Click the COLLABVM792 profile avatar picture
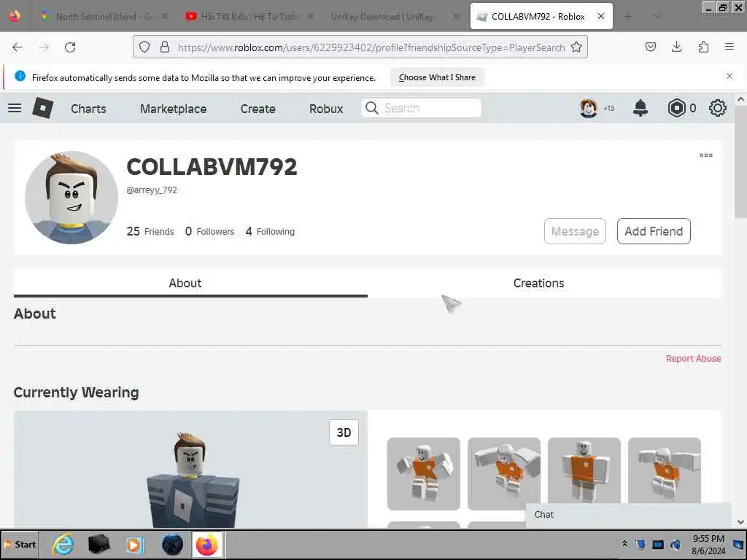The height and width of the screenshot is (560, 747). (x=71, y=197)
